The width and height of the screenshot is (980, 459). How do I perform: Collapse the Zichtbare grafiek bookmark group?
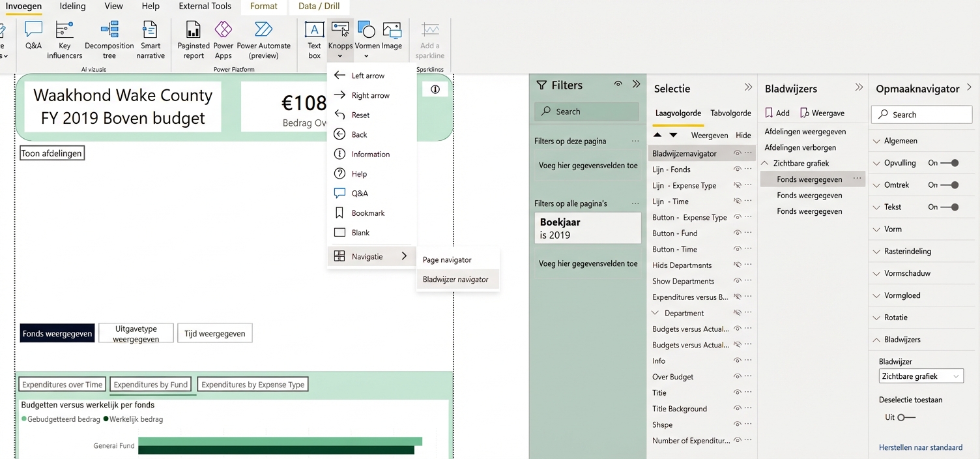coord(765,164)
